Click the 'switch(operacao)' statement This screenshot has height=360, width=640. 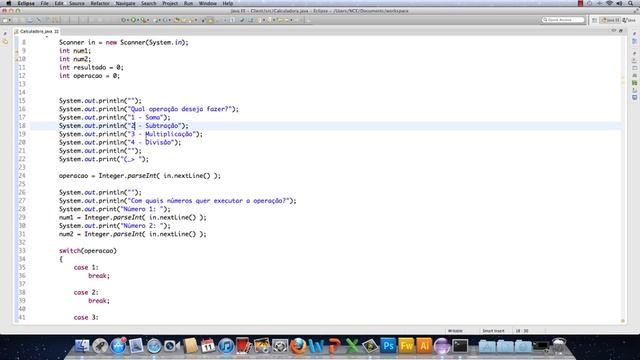click(x=88, y=251)
